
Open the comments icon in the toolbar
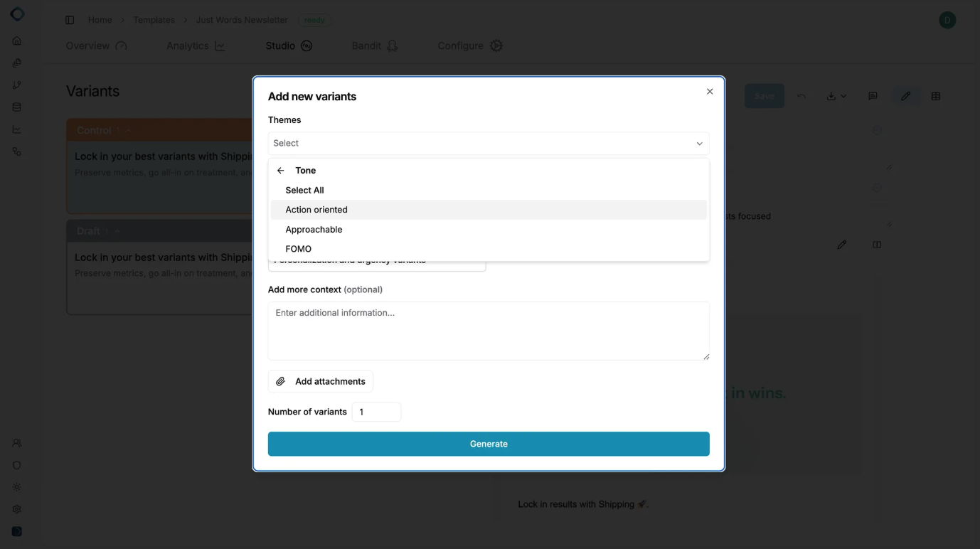point(873,95)
